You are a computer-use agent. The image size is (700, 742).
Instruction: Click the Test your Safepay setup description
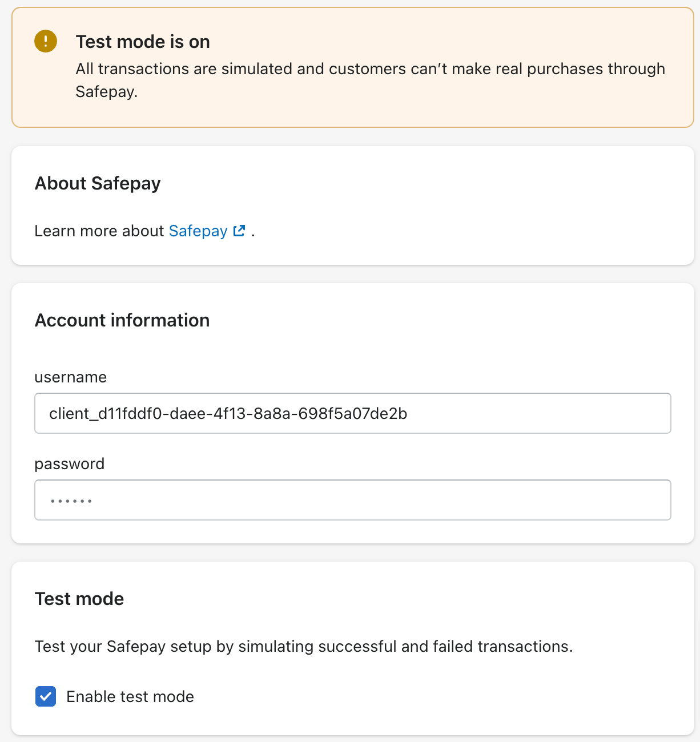point(304,646)
